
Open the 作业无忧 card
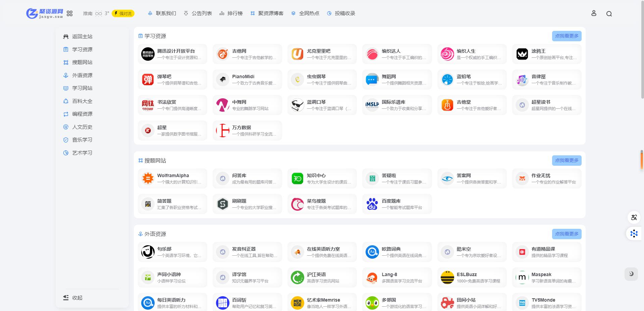click(x=547, y=178)
